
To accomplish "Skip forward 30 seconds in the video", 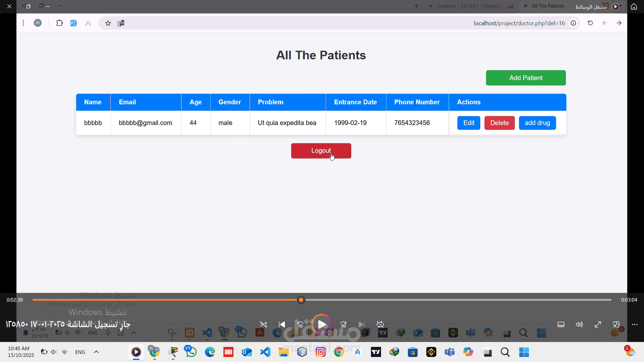I will [x=343, y=324].
